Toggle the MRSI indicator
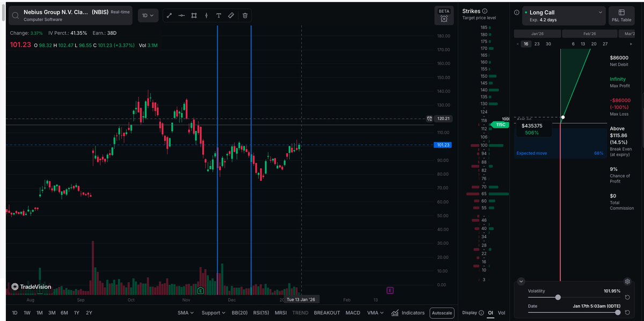The height and width of the screenshot is (321, 644). (281, 312)
